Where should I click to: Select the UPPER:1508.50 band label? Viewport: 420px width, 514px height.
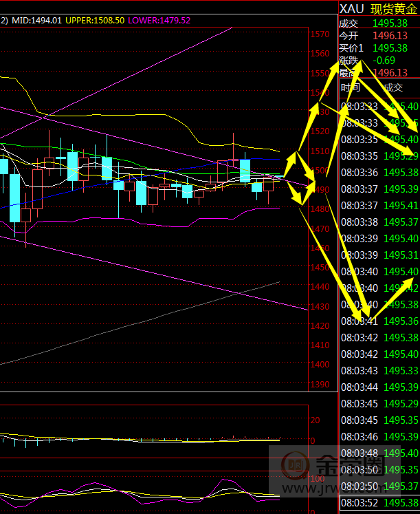(x=96, y=21)
